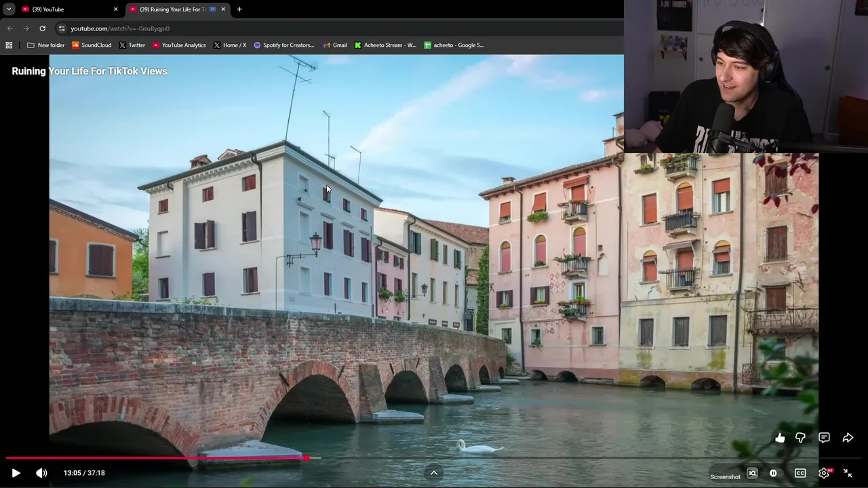Open the Gmail bookmark
The width and height of the screenshot is (868, 488).
tap(334, 45)
